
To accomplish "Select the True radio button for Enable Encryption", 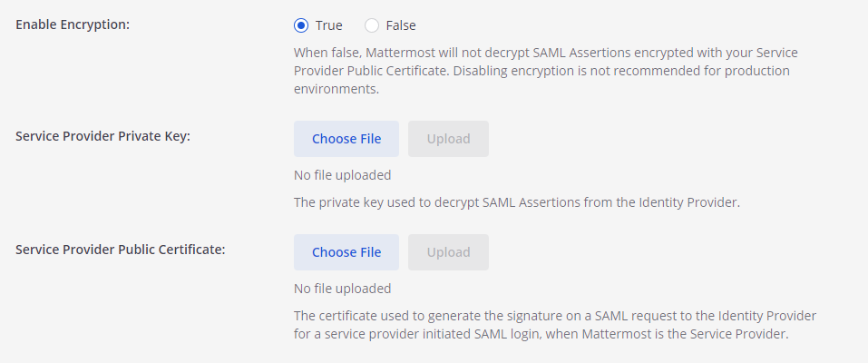I will [301, 25].
